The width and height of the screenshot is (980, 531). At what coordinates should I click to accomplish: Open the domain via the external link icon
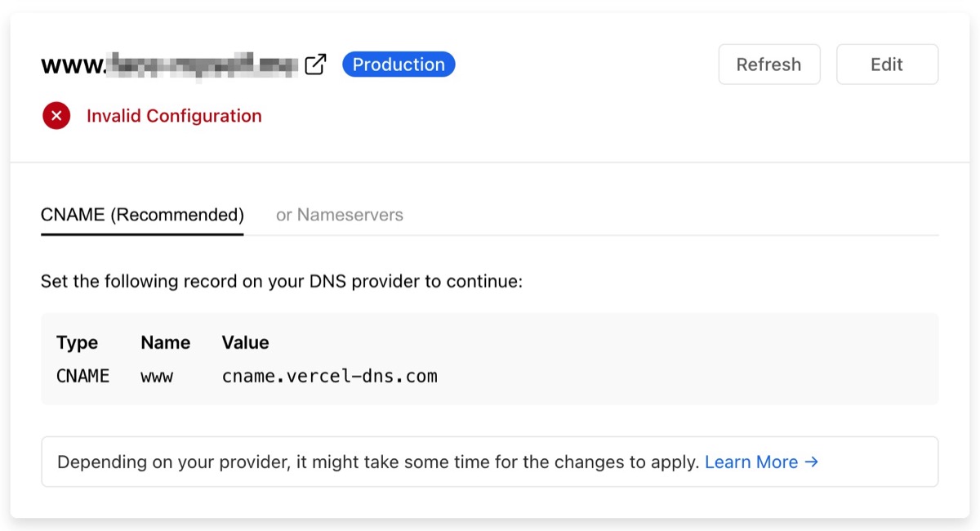click(x=316, y=62)
